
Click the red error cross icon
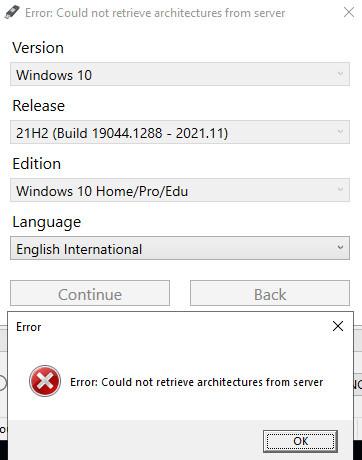(x=45, y=381)
